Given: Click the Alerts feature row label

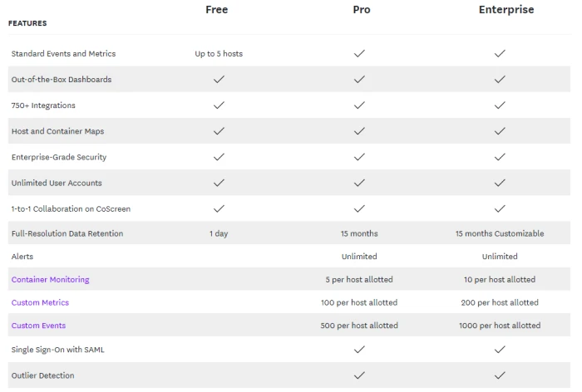Looking at the screenshot, I should [22, 257].
